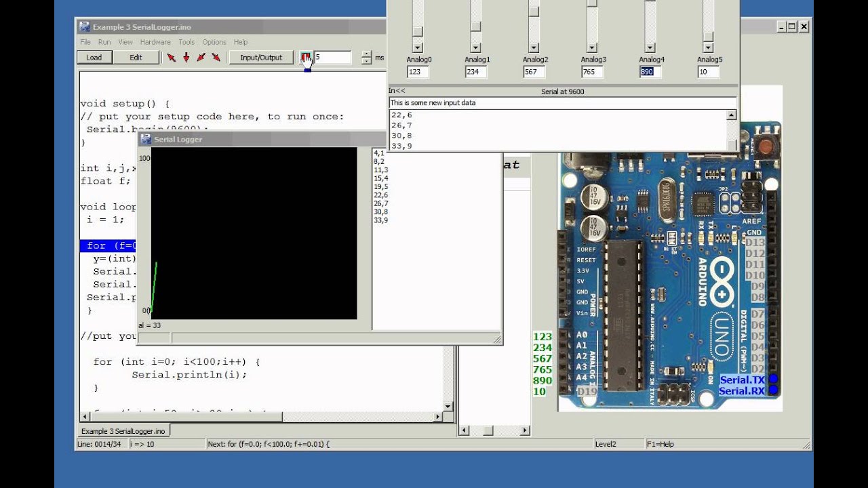The width and height of the screenshot is (868, 488).
Task: Click the Analog5 slider thumb
Action: (x=709, y=37)
